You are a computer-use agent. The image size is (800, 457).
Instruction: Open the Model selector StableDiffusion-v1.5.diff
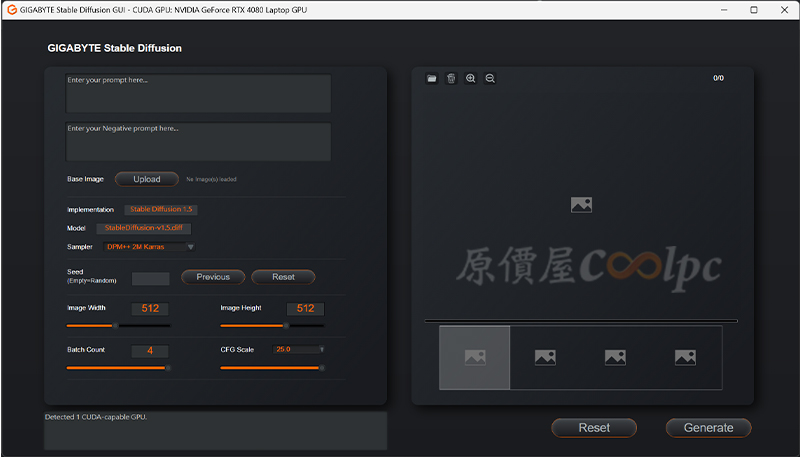(144, 228)
